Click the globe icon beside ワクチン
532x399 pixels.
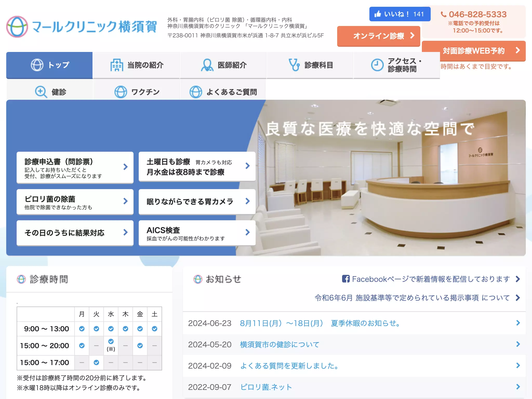click(x=121, y=92)
